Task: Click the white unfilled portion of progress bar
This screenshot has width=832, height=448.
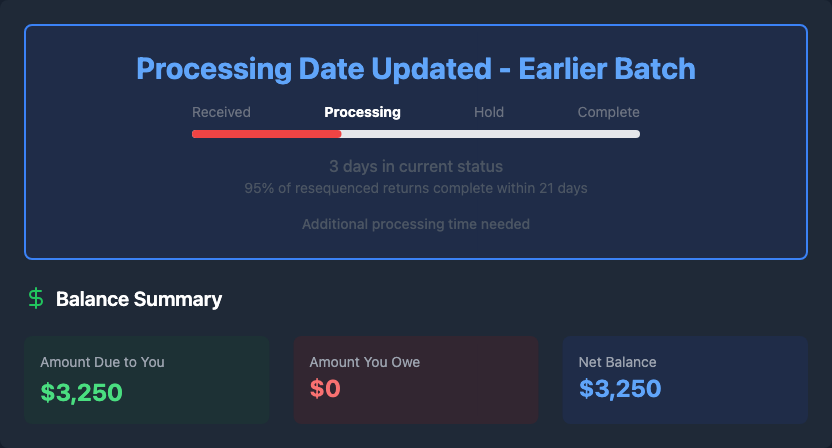Action: [490, 134]
